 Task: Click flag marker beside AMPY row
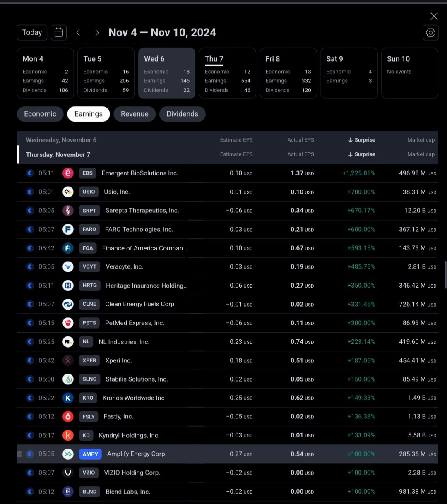point(19,454)
